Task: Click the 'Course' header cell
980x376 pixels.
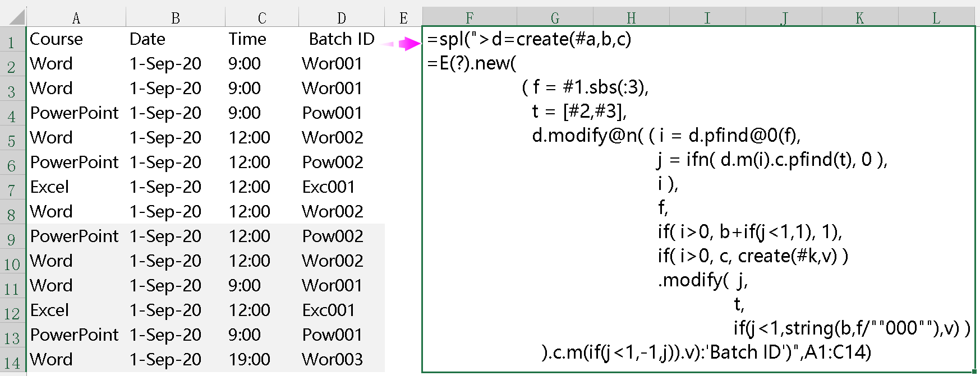Action: [x=56, y=39]
